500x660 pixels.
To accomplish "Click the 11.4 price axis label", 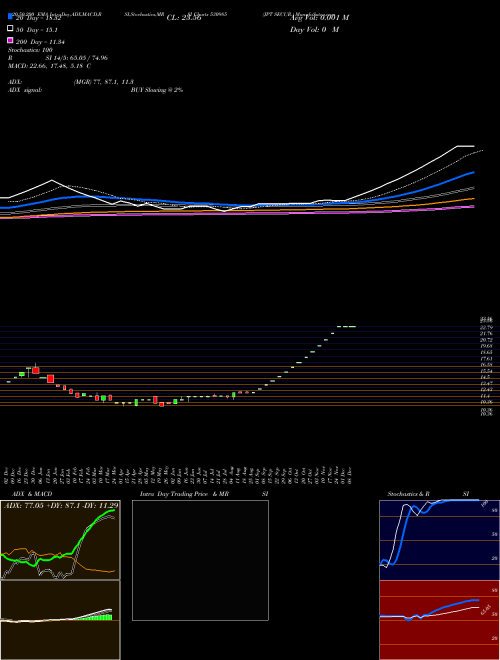I will click(485, 396).
